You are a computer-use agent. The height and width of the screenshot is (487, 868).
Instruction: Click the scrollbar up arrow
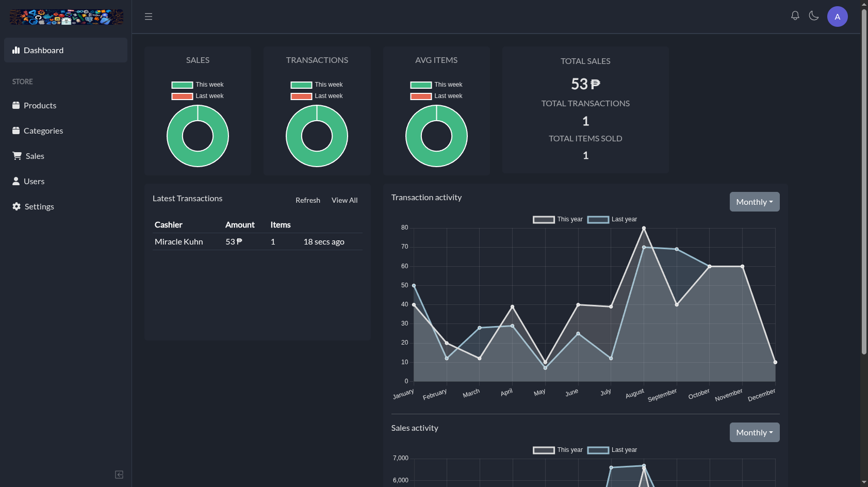click(x=864, y=3)
